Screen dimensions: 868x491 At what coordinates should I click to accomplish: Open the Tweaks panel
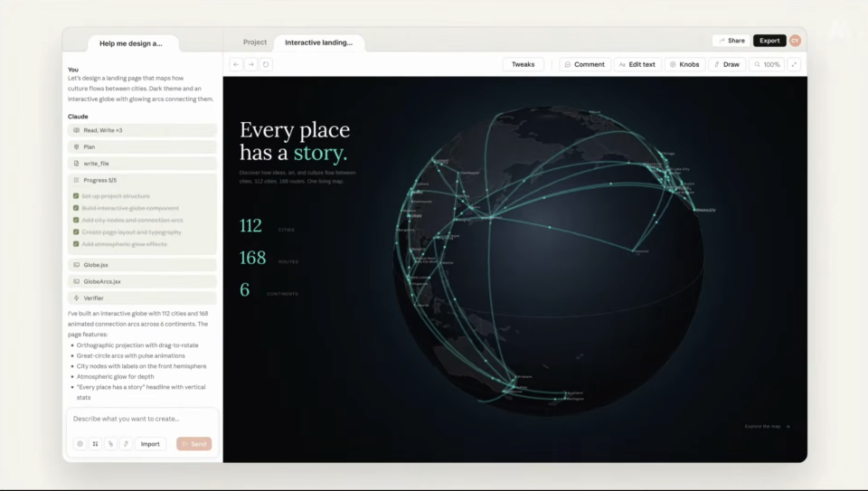[x=524, y=64]
